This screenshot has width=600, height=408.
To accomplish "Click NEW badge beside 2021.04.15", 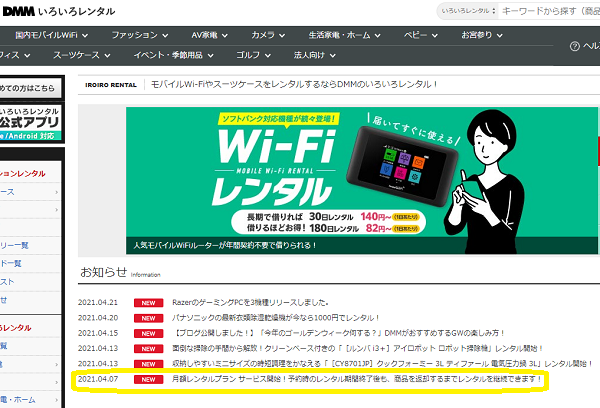I will point(148,333).
